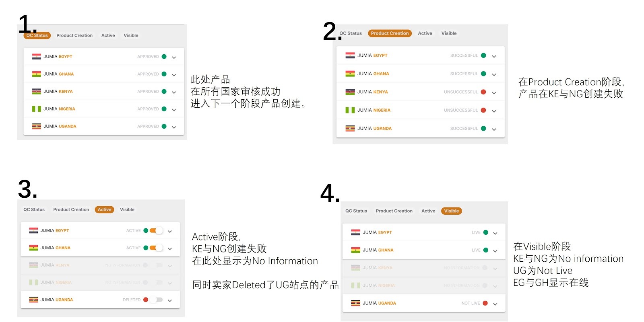Toggle the Jumia Ghana active switch
Screen dimensions: 644x322
[156, 248]
